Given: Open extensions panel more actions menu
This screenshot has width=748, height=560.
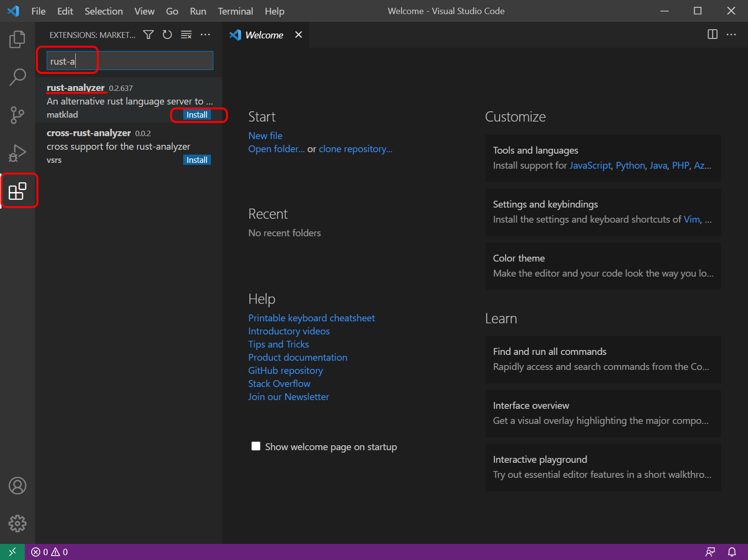Looking at the screenshot, I should 206,35.
